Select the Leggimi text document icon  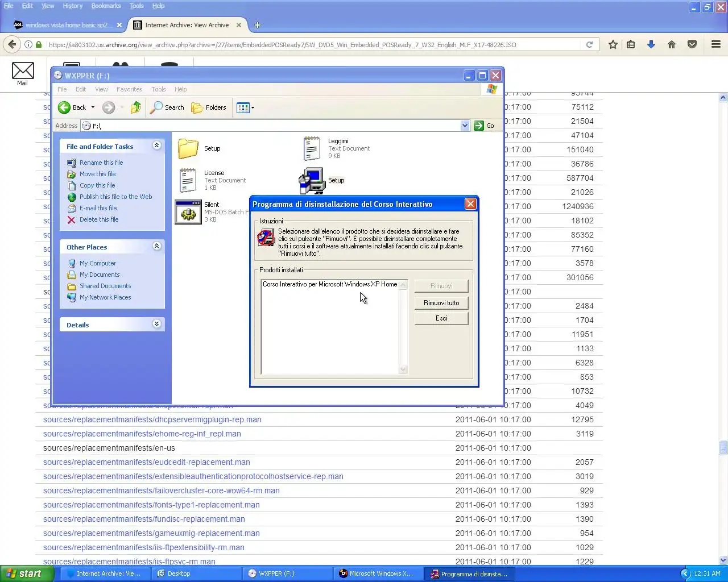click(312, 148)
